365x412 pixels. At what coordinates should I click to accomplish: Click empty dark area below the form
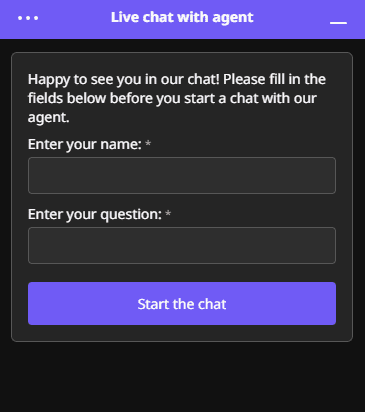(182, 377)
